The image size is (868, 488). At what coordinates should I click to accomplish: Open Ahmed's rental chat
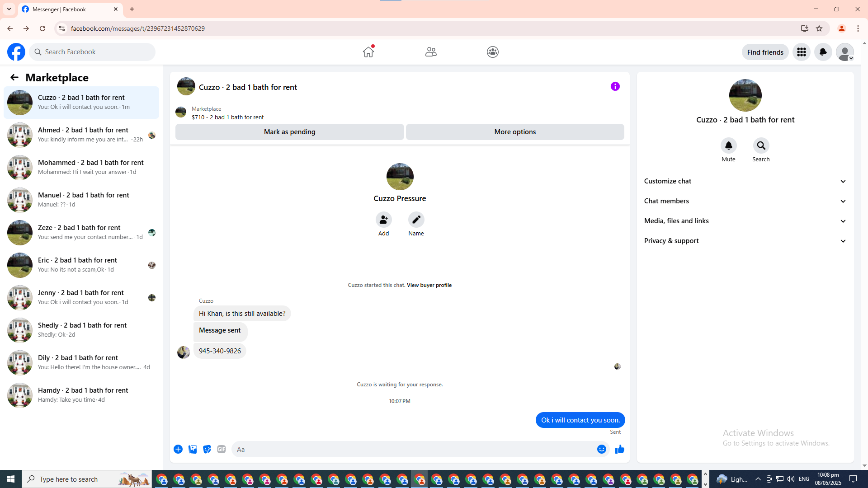[81, 135]
